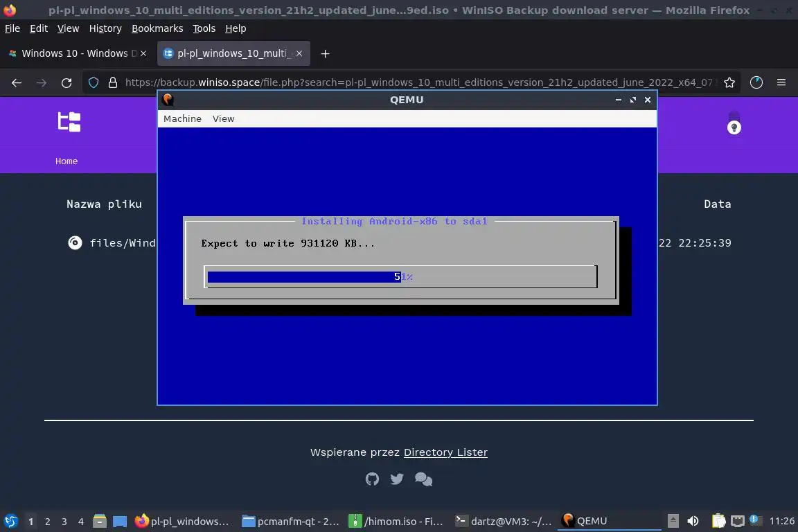The width and height of the screenshot is (798, 532).
Task: Go forward one page in Firefox
Action: tap(42, 82)
